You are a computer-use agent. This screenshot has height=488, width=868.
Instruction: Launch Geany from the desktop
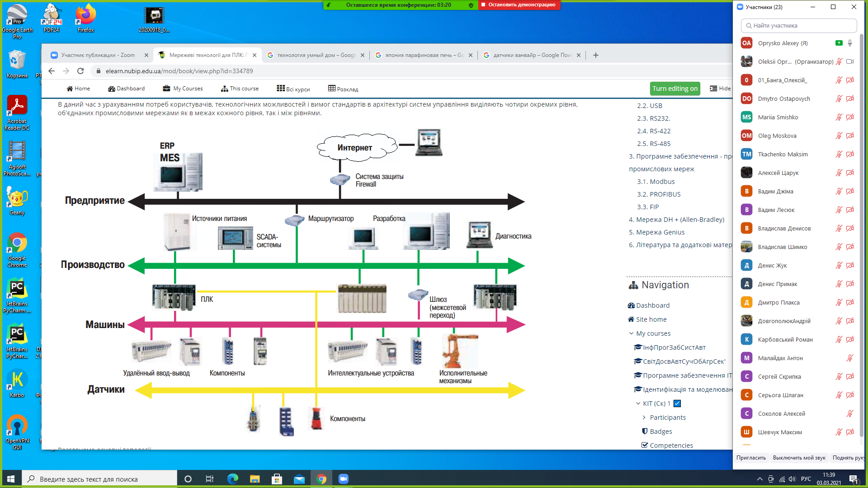coord(17,201)
